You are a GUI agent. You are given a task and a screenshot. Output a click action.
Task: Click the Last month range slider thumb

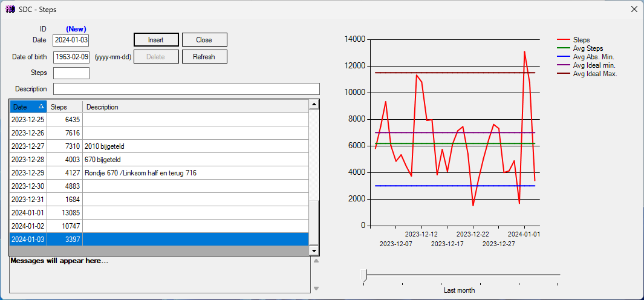(363, 275)
